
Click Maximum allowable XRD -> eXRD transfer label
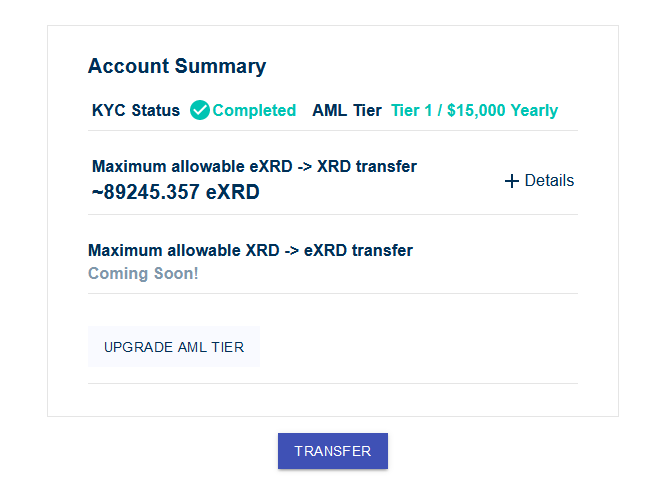tap(250, 250)
